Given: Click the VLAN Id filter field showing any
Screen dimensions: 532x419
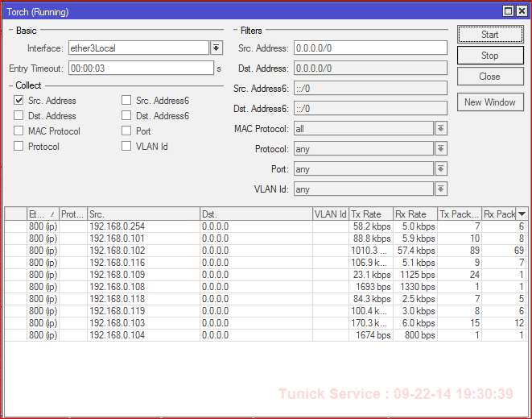Looking at the screenshot, I should click(364, 189).
